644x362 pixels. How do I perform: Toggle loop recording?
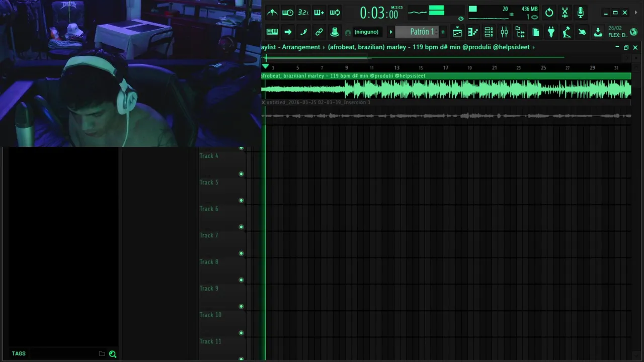point(335,13)
